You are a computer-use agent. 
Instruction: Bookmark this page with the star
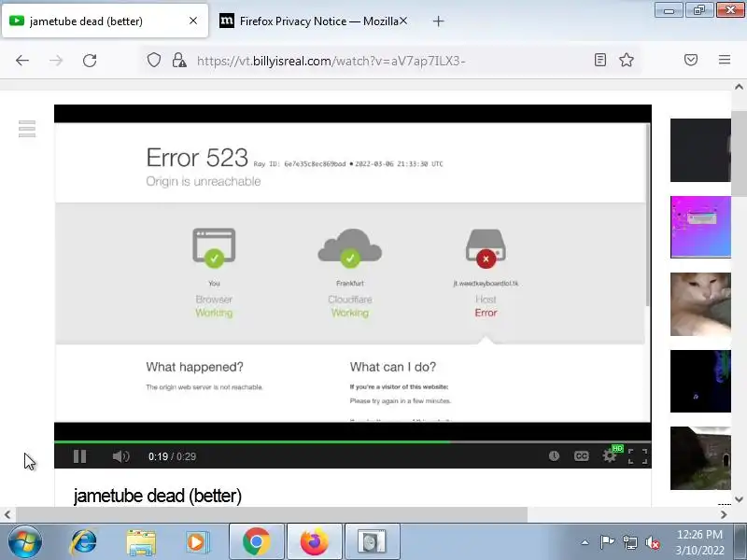pos(626,60)
